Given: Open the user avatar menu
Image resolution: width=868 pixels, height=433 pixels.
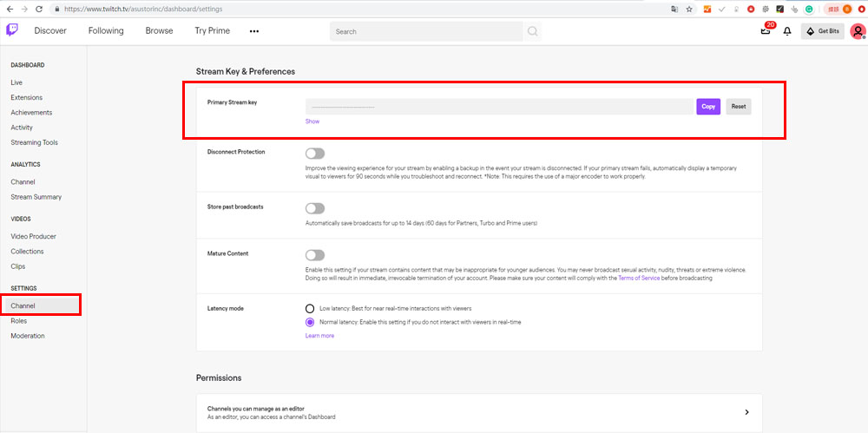Looking at the screenshot, I should coord(858,31).
